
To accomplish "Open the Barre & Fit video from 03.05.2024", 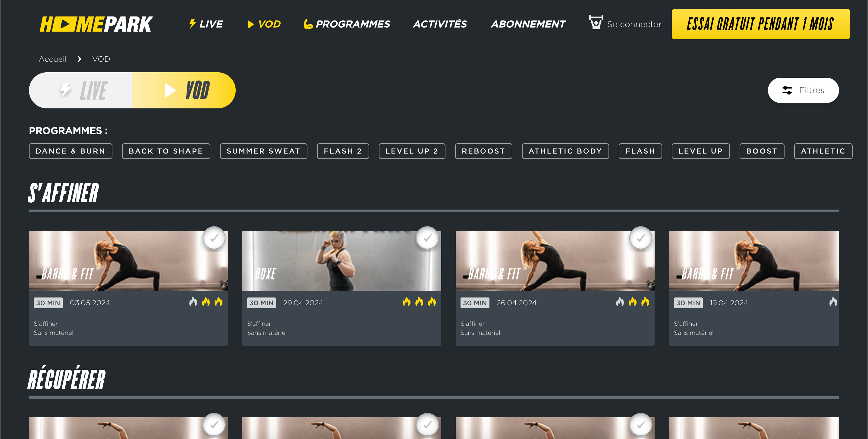I will (128, 260).
